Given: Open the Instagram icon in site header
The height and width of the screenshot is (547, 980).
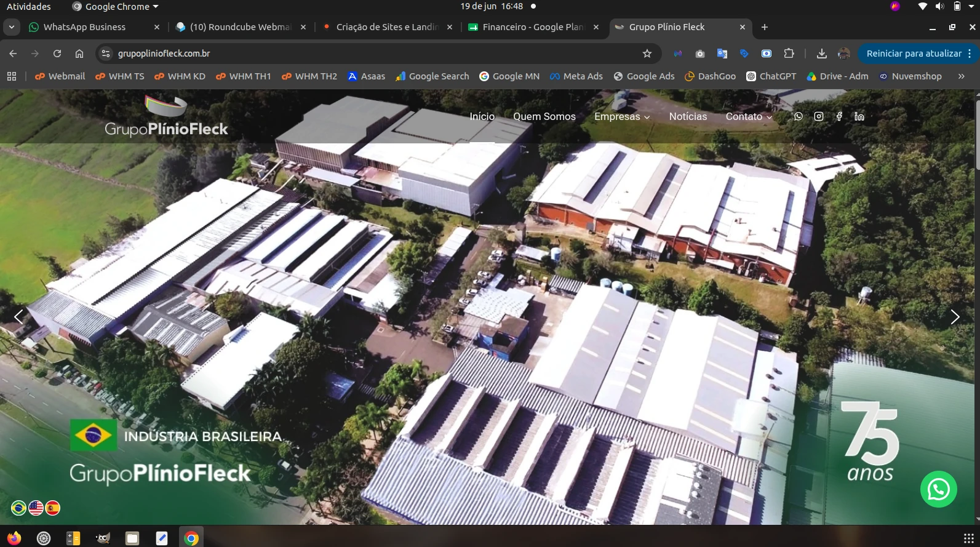Looking at the screenshot, I should pos(819,116).
